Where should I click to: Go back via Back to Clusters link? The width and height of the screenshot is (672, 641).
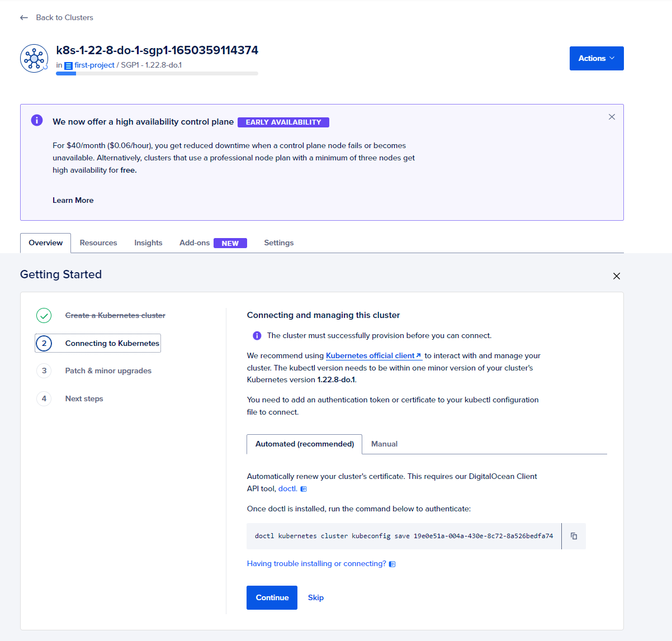[x=64, y=18]
